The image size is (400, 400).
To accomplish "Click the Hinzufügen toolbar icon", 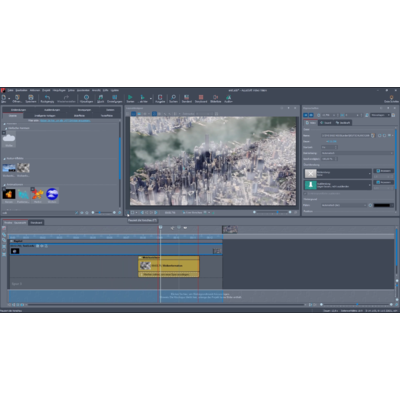I will 86,99.
